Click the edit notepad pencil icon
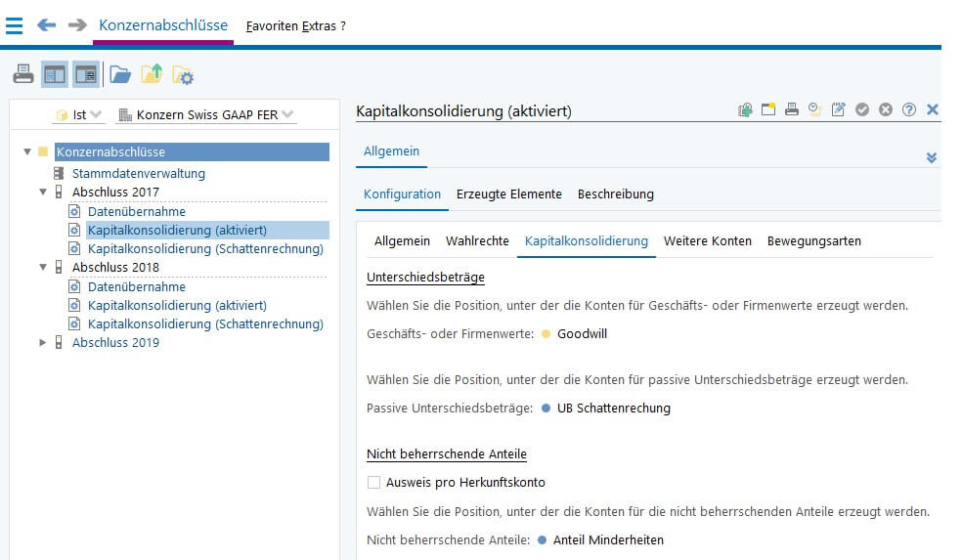 point(838,109)
